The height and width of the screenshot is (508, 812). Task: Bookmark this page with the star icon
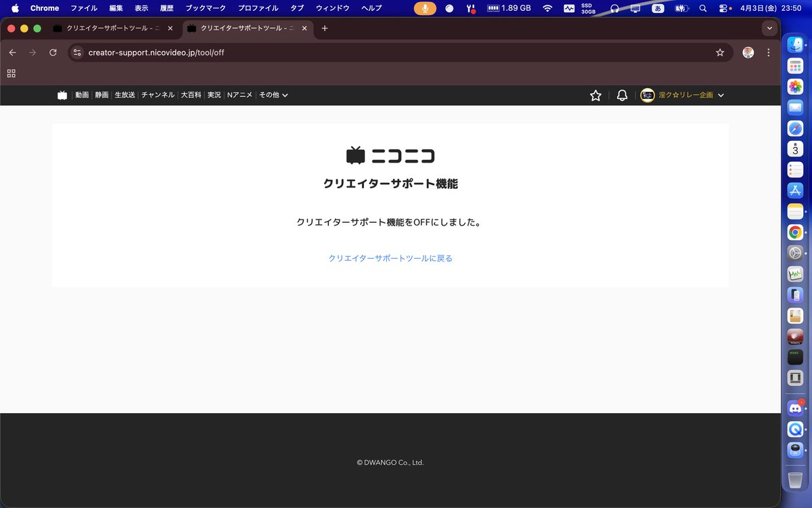(x=720, y=52)
